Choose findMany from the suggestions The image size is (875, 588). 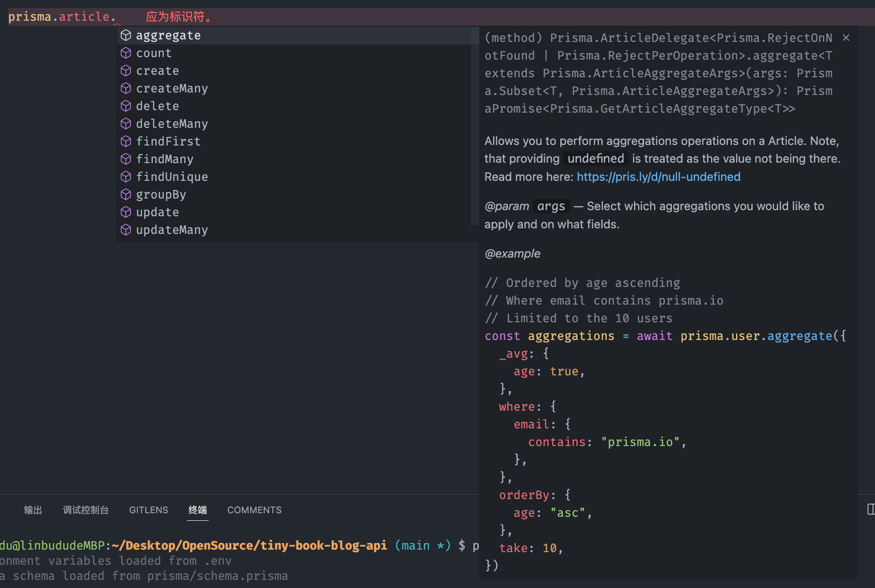pos(165,159)
